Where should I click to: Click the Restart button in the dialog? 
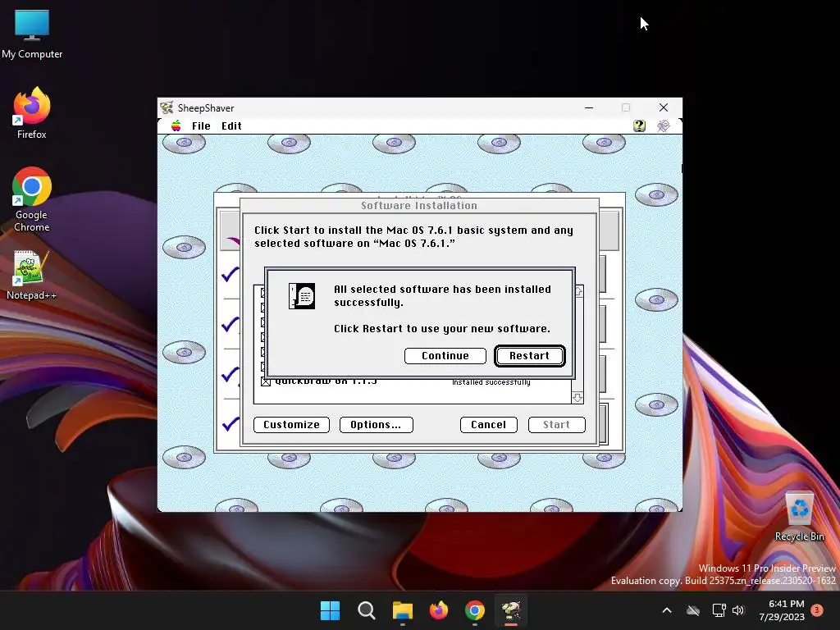pos(529,356)
